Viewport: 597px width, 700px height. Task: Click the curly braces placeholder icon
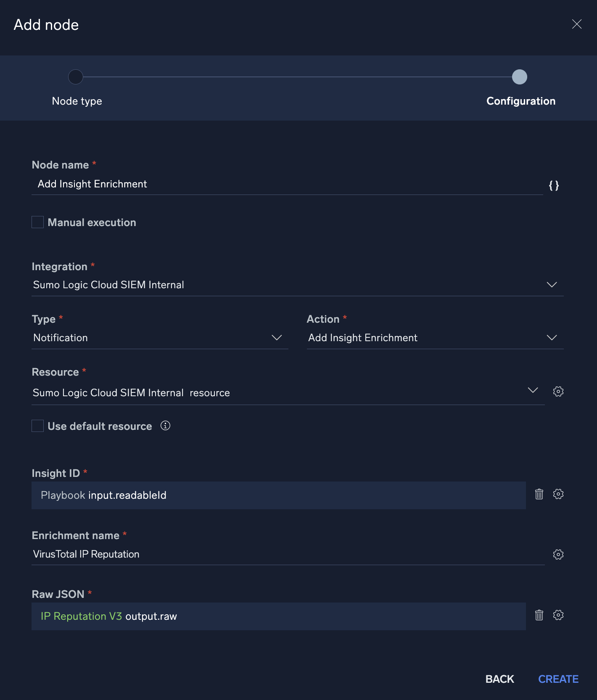554,185
